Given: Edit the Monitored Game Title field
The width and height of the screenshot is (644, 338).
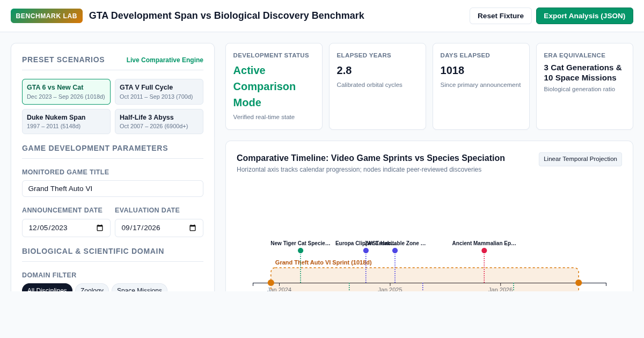Looking at the screenshot, I should point(113,188).
